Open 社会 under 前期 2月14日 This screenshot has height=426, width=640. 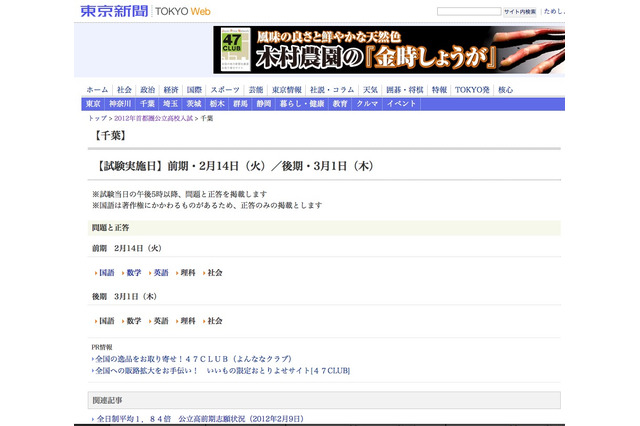click(215, 273)
